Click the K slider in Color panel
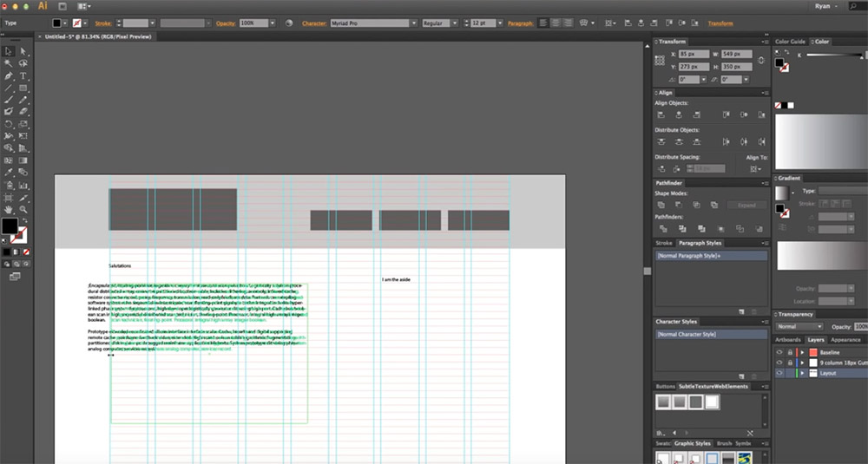The height and width of the screenshot is (464, 868). (x=834, y=56)
